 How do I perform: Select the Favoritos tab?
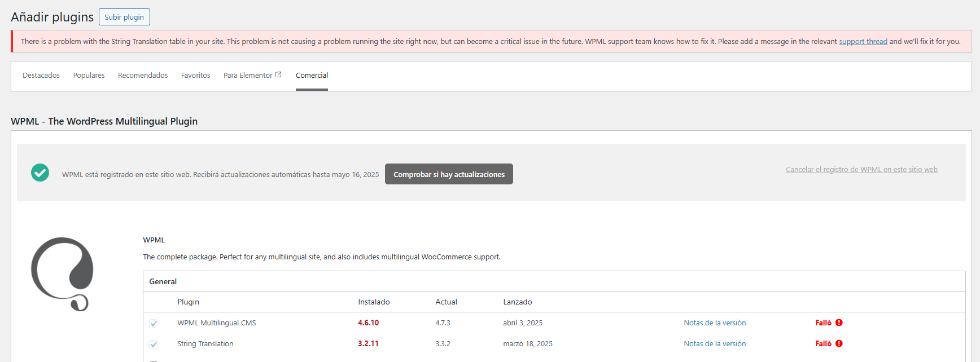pos(195,76)
